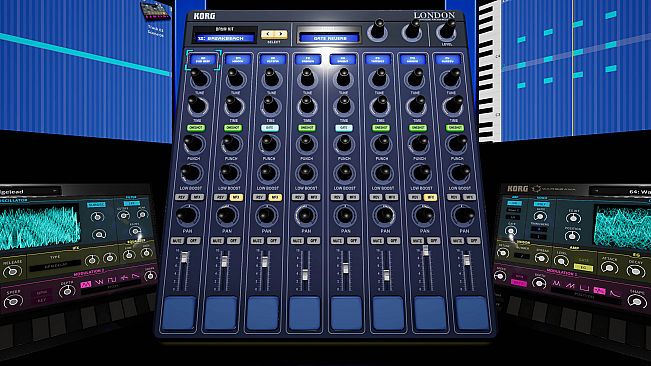651x366 pixels.
Task: Select next drum kit with right SELECT arrow
Action: 280,34
